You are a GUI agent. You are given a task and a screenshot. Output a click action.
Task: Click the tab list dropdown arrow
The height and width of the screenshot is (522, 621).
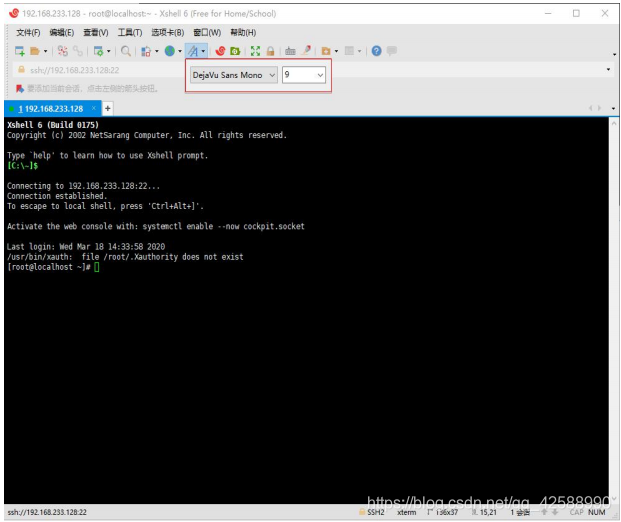pyautogui.click(x=613, y=109)
